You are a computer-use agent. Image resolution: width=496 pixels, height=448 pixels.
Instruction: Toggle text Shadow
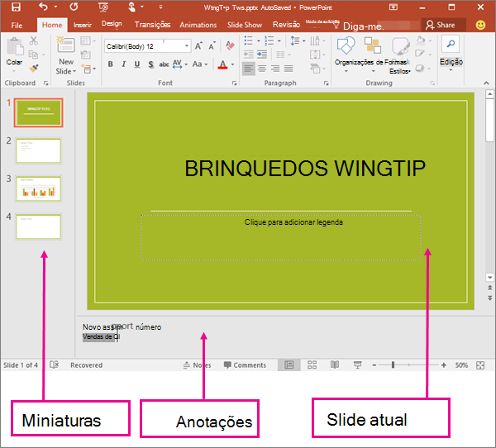click(x=151, y=64)
